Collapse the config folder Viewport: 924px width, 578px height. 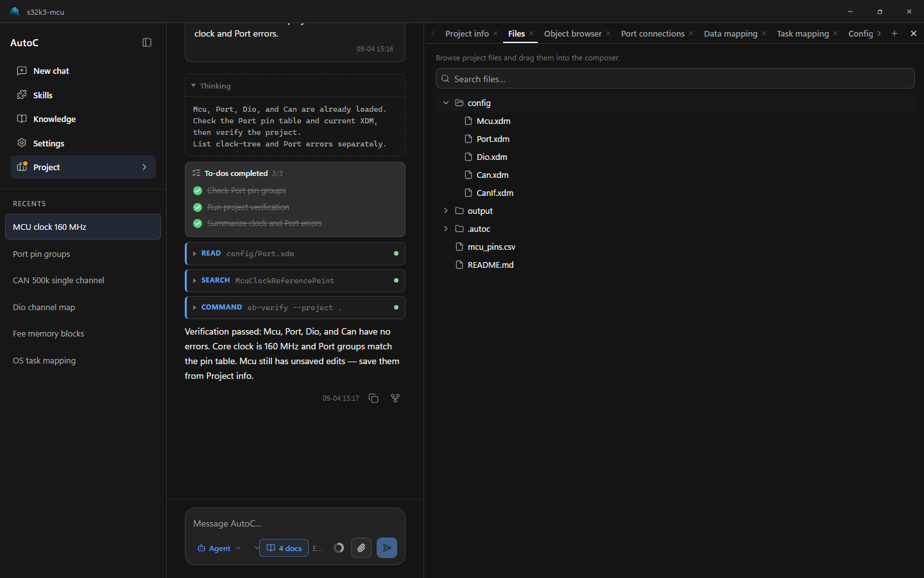pyautogui.click(x=446, y=103)
